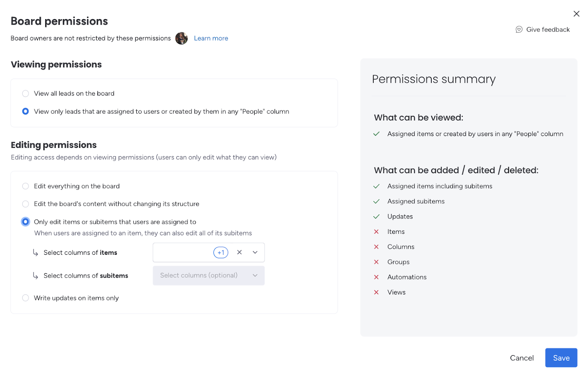Expand the items columns dropdown chevron
The height and width of the screenshot is (371, 588).
tap(255, 252)
